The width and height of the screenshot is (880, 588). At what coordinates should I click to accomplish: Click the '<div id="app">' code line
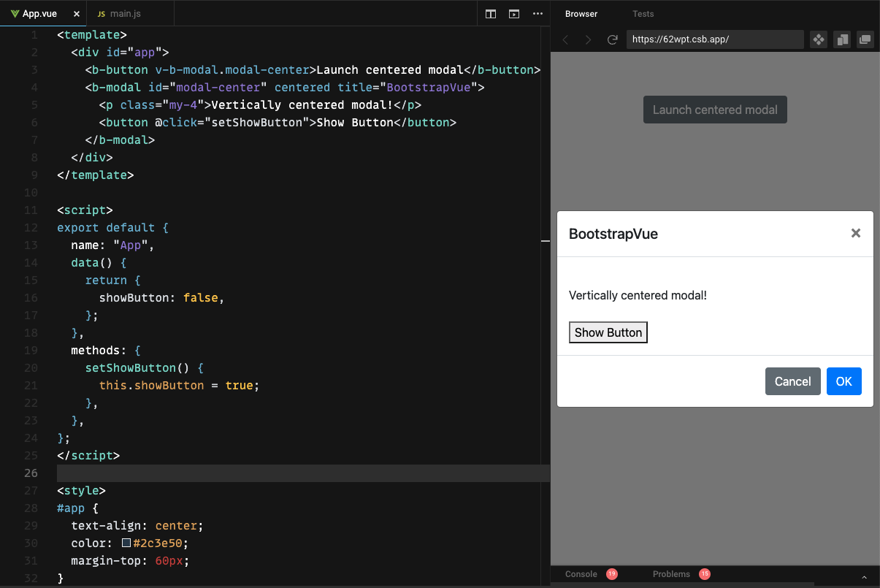(120, 53)
